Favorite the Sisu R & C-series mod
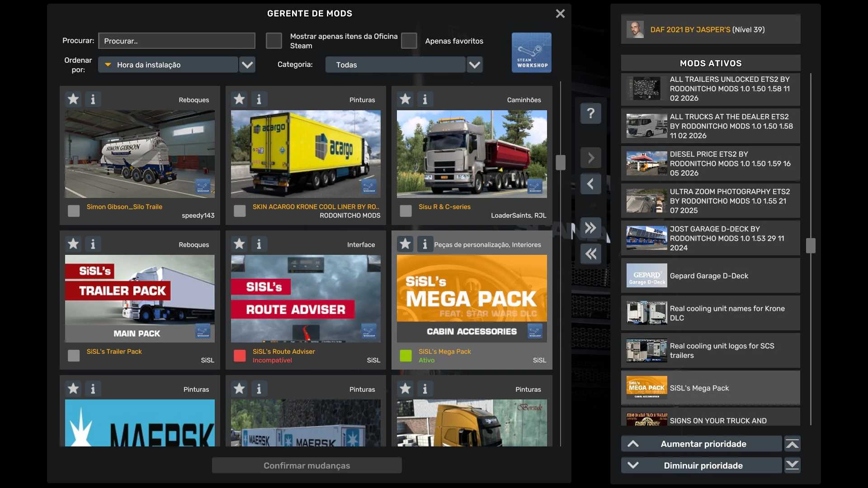This screenshot has width=868, height=488. [x=405, y=99]
